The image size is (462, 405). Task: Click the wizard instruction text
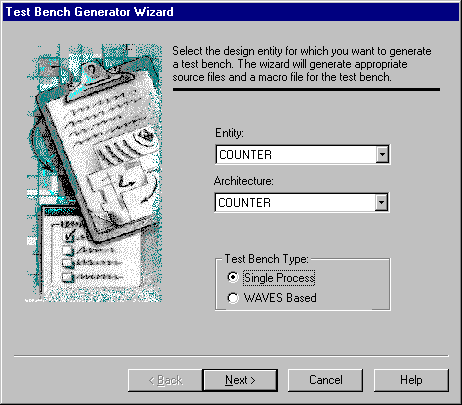pos(302,64)
